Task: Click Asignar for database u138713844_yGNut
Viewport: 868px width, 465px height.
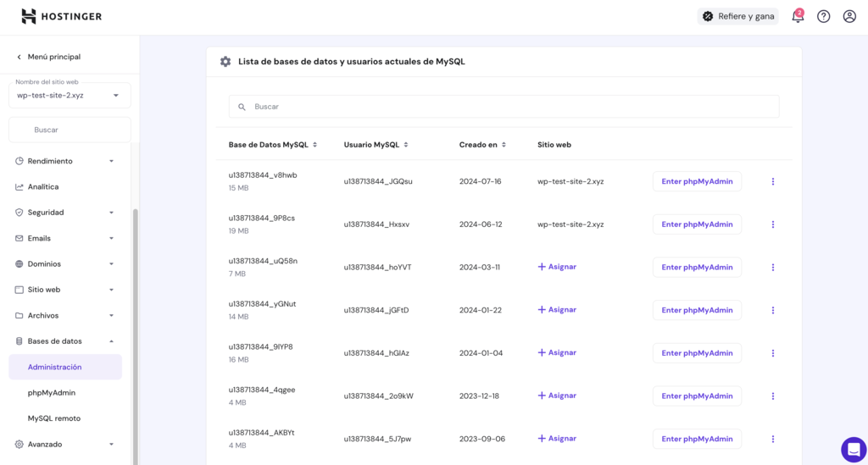Action: pos(557,310)
